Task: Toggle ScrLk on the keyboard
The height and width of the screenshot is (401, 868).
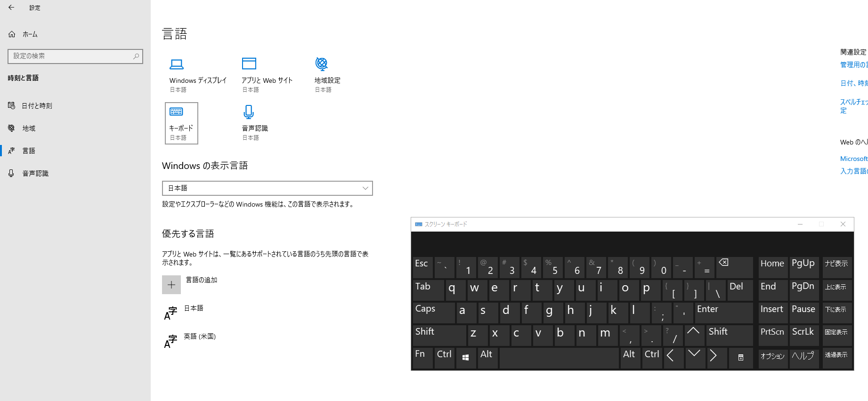Action: [804, 336]
